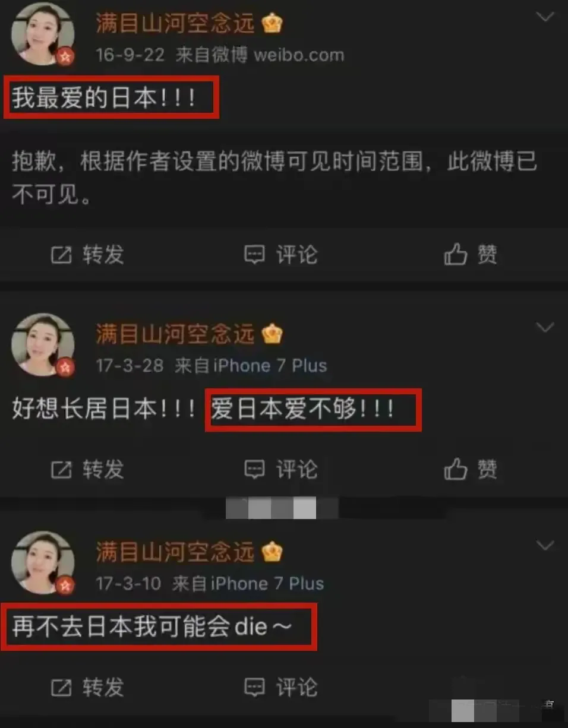Like the 17-3-28 post with thumbs-up
Image resolution: width=568 pixels, height=728 pixels.
456,470
